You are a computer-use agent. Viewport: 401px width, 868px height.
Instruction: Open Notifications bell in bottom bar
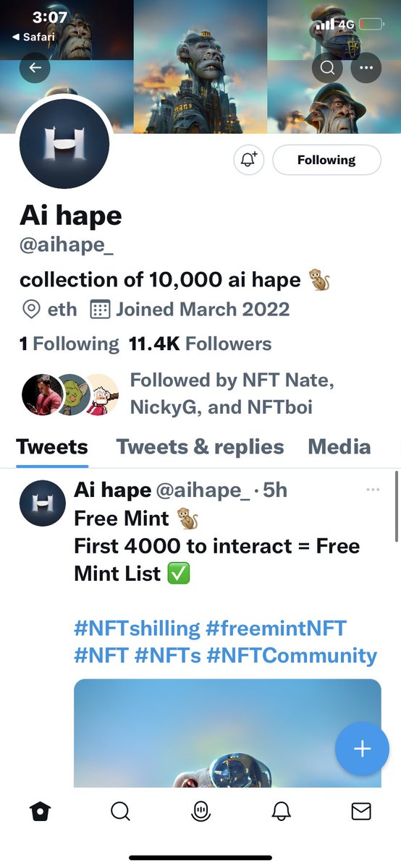(281, 812)
